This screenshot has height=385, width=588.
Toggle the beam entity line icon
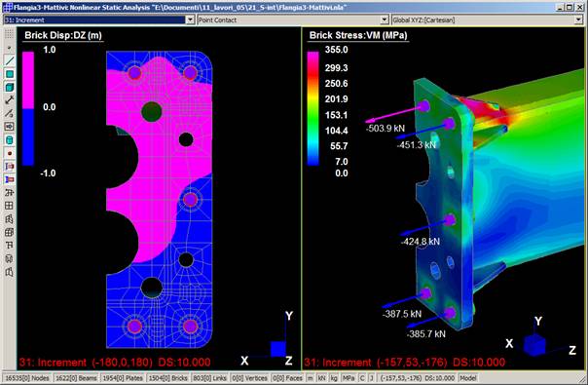click(x=10, y=60)
